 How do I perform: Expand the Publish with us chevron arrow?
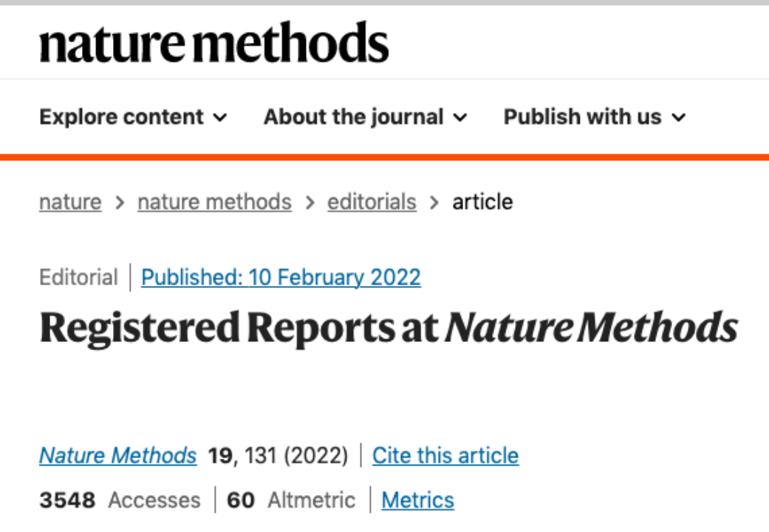(x=678, y=117)
